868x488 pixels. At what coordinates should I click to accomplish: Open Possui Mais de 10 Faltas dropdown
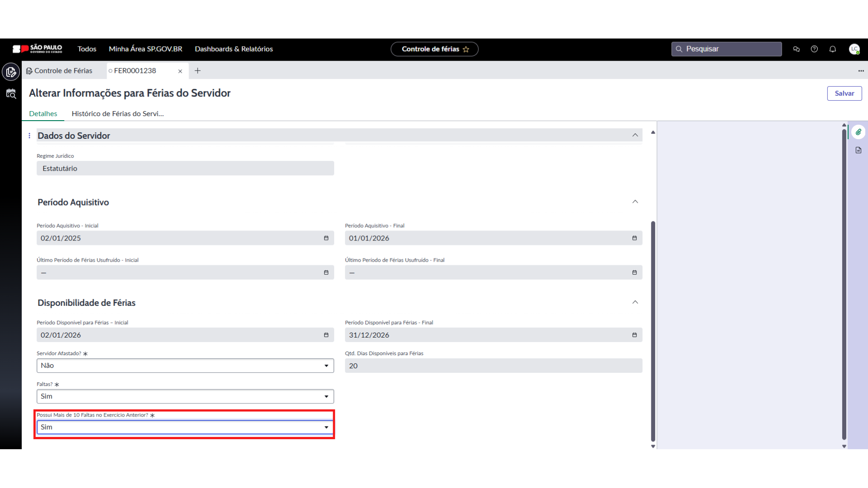(x=185, y=427)
